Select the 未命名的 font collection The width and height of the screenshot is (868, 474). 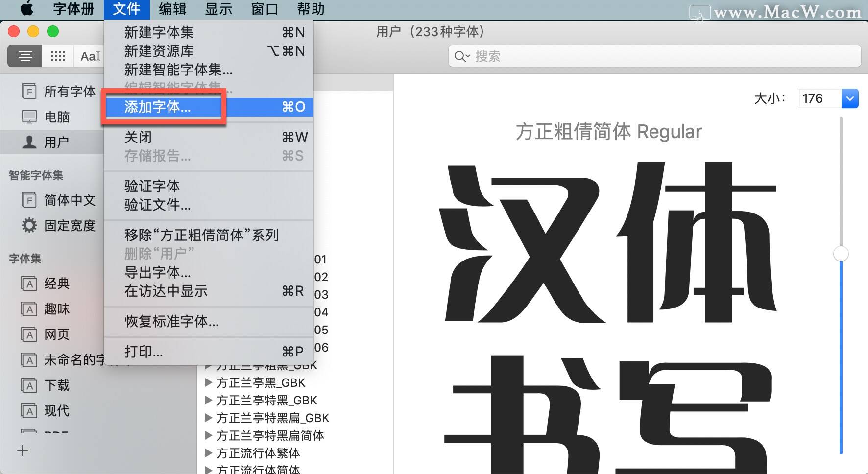click(x=63, y=359)
